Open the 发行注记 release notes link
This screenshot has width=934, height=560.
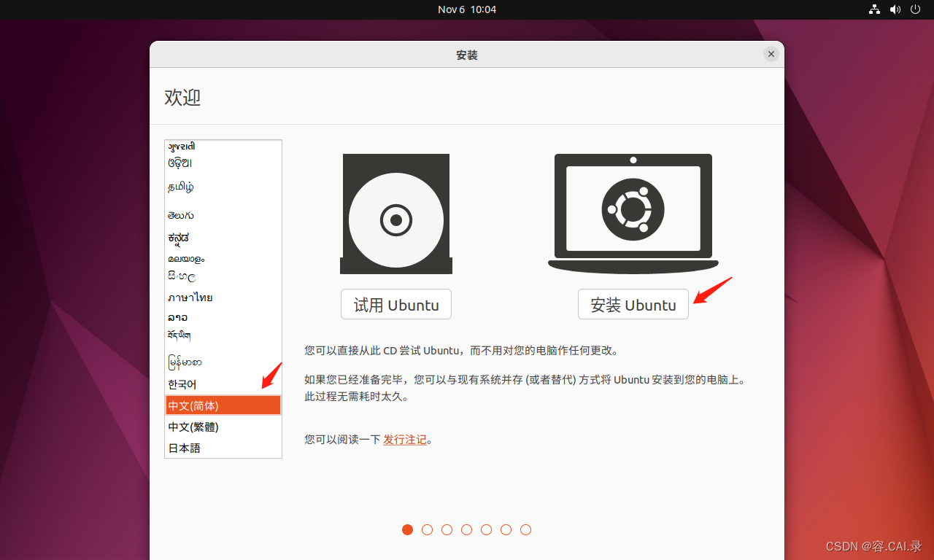coord(405,440)
